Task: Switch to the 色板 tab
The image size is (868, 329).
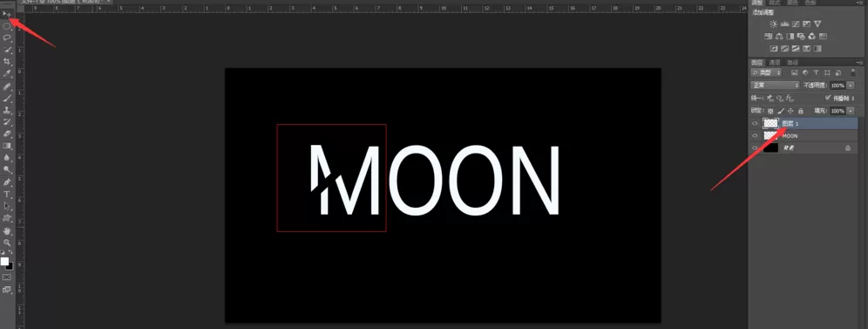Action: click(810, 3)
